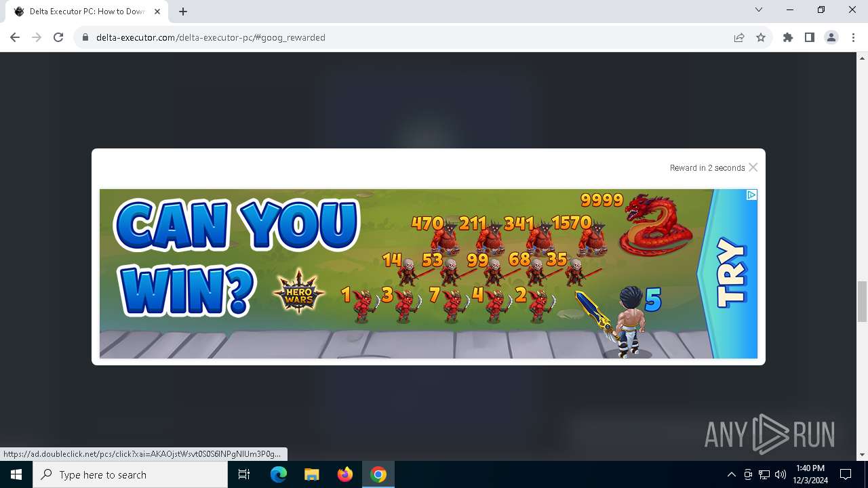Viewport: 868px width, 488px height.
Task: Click the AdChoices icon on the banner
Action: [751, 195]
